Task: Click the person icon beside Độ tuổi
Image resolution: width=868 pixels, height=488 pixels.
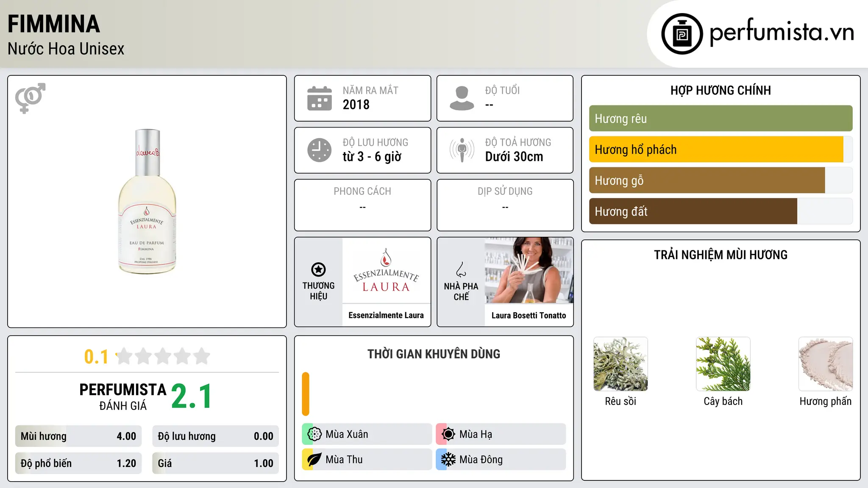Action: (462, 98)
